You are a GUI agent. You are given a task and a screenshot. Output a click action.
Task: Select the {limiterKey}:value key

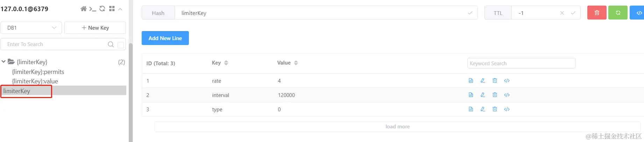pos(35,81)
